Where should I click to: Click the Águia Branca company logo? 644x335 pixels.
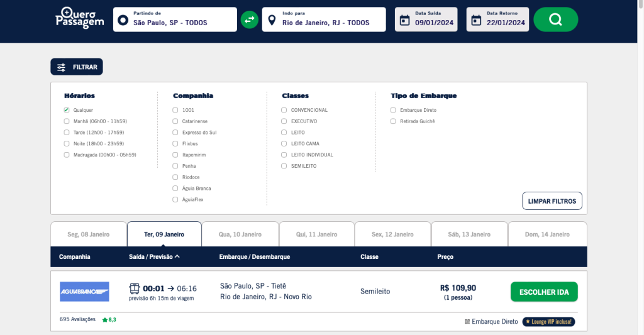[x=84, y=291]
